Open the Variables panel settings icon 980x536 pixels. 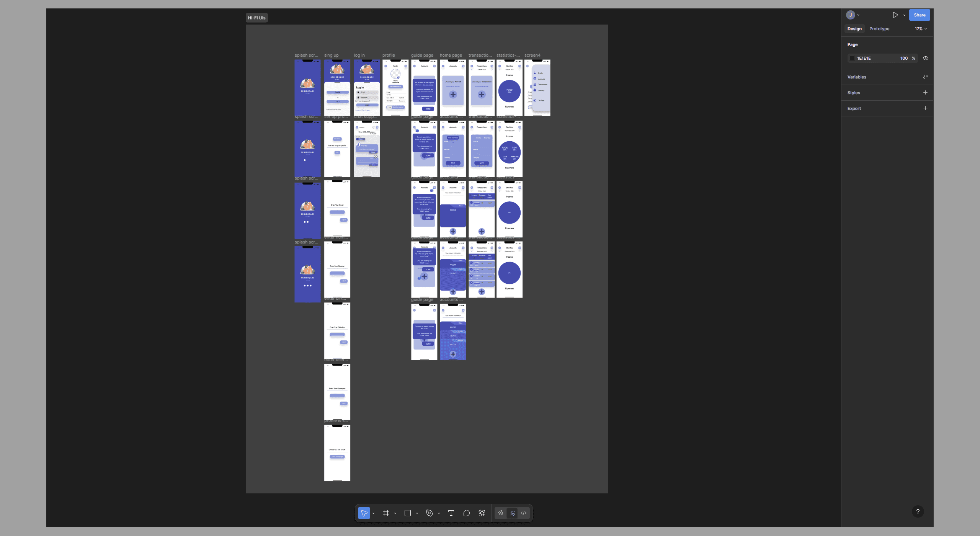(x=926, y=77)
